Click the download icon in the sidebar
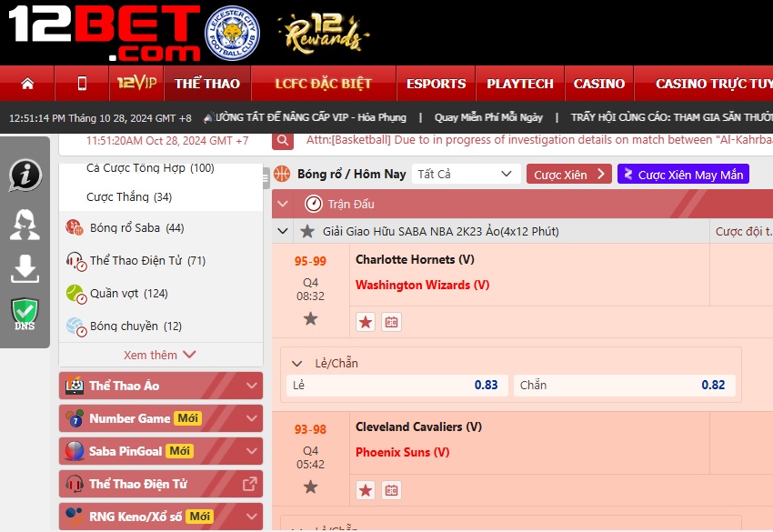Viewport: 773px width, 532px height. [x=25, y=268]
